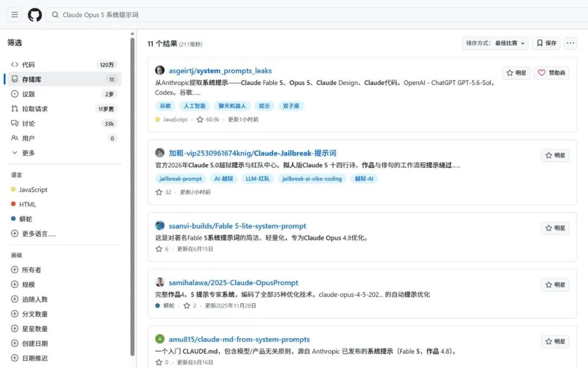Click the sidebar scrollbar up arrow
The height and width of the screenshot is (368, 588).
pyautogui.click(x=132, y=33)
